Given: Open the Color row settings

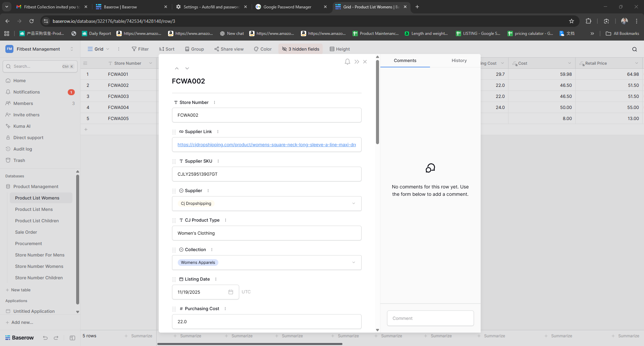Looking at the screenshot, I should coord(263,49).
